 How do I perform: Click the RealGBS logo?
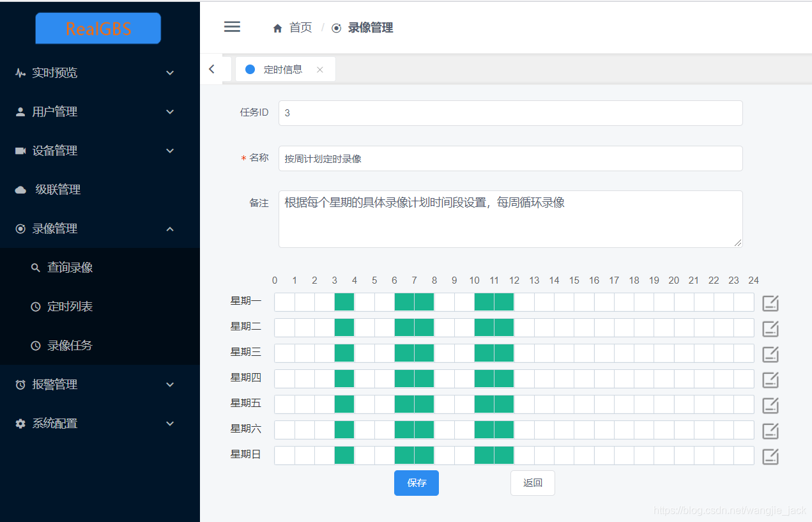[98, 28]
